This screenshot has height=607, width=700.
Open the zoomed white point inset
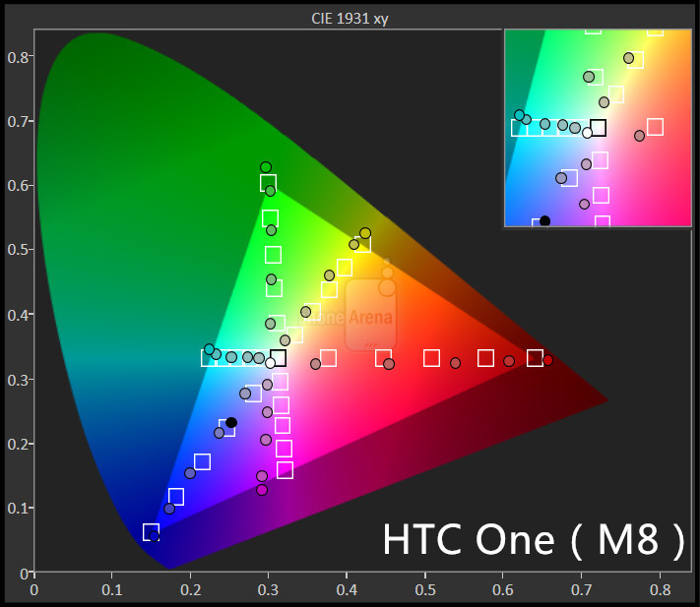[598, 128]
